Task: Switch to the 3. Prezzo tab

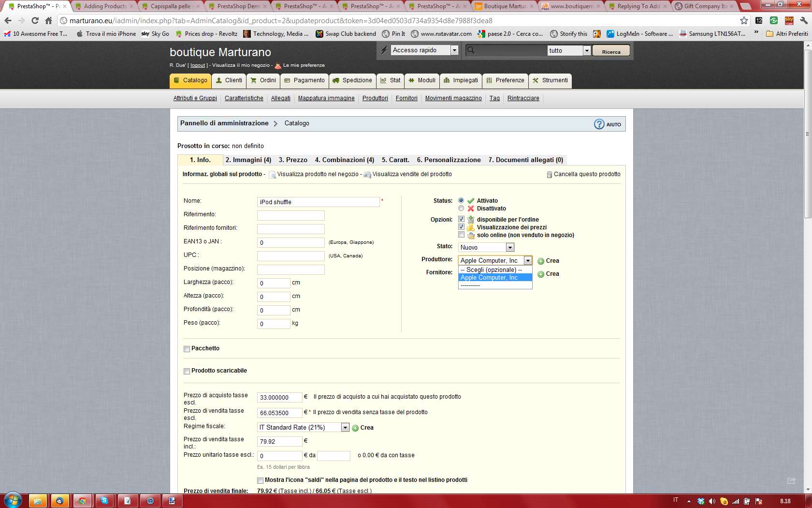Action: [x=293, y=160]
